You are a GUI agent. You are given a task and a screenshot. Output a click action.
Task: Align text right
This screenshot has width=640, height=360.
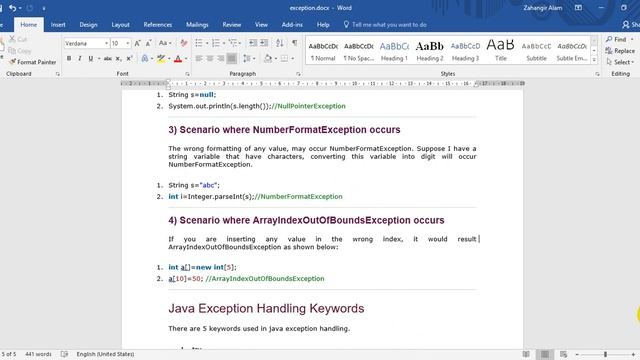coord(221,59)
